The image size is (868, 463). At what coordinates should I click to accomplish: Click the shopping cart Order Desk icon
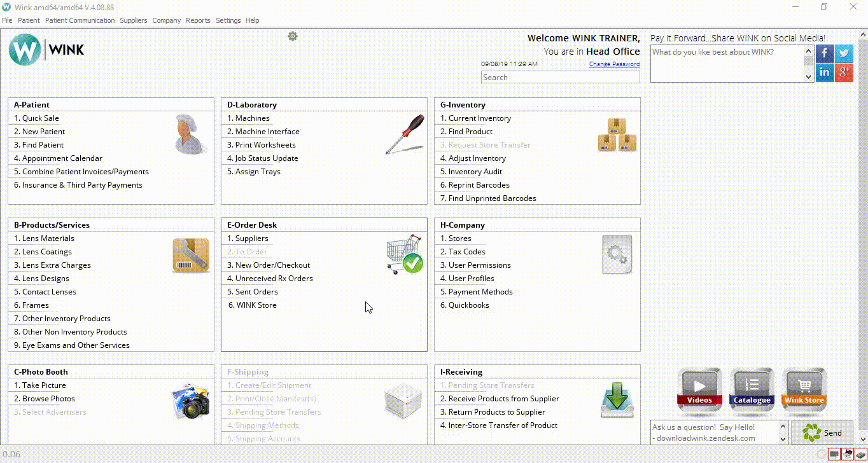coord(405,254)
